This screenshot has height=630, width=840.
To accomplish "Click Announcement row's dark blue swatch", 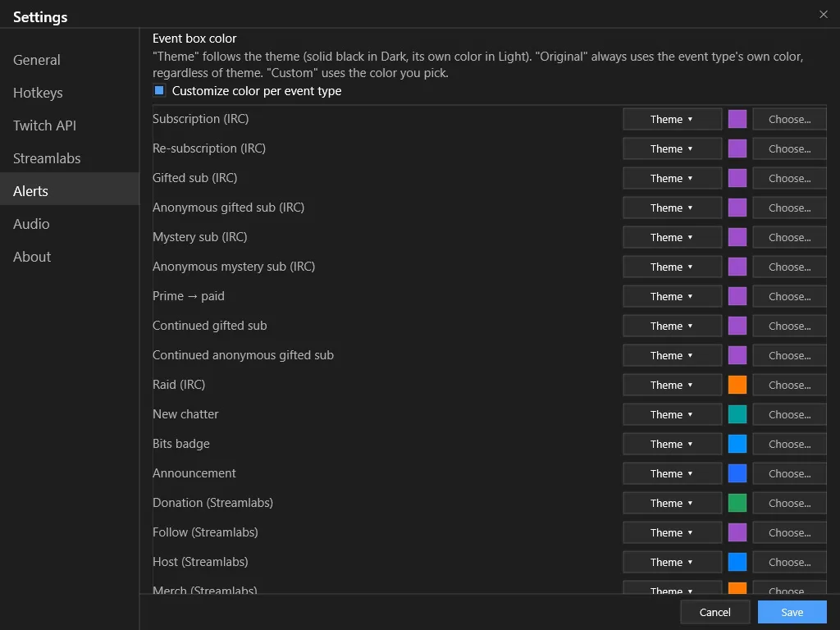I will click(737, 473).
